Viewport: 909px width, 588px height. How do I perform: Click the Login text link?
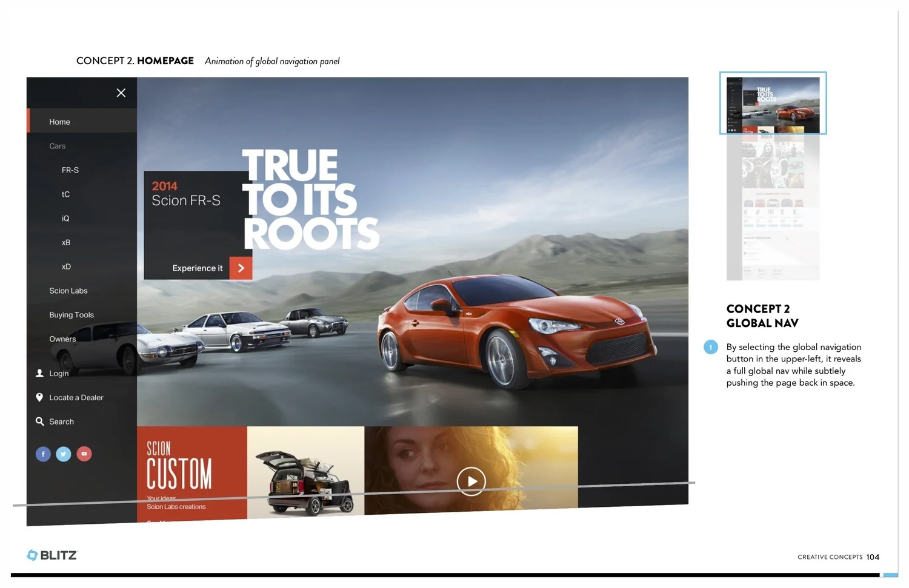click(59, 374)
